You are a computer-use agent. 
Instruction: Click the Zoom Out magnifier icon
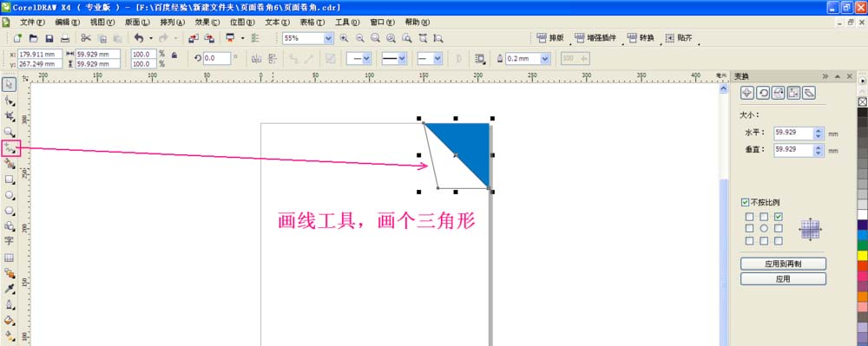point(360,38)
